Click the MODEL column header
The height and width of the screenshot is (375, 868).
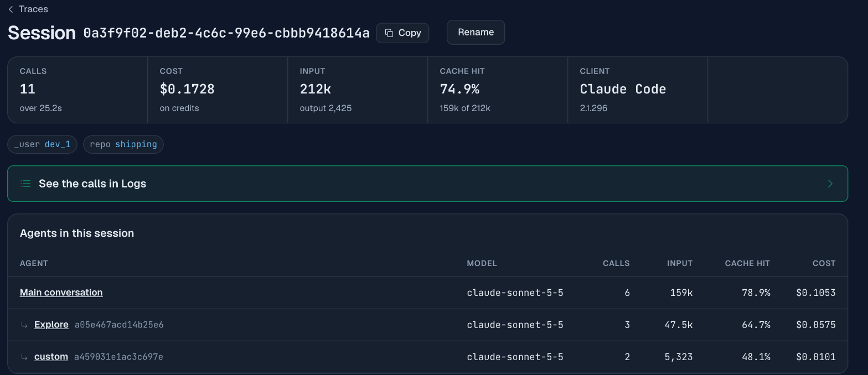(482, 263)
